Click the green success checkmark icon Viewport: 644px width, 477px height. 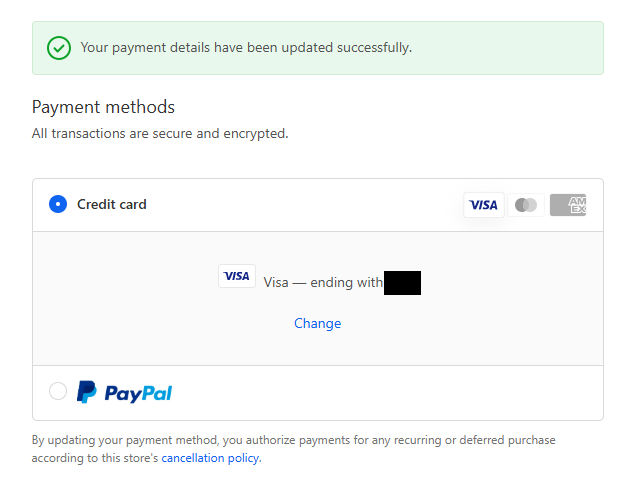59,47
